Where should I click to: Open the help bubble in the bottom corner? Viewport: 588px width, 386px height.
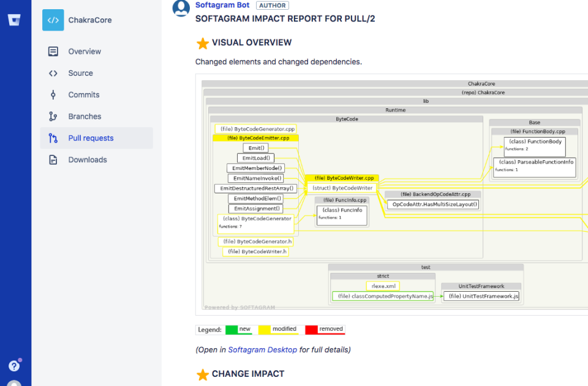coord(13,365)
